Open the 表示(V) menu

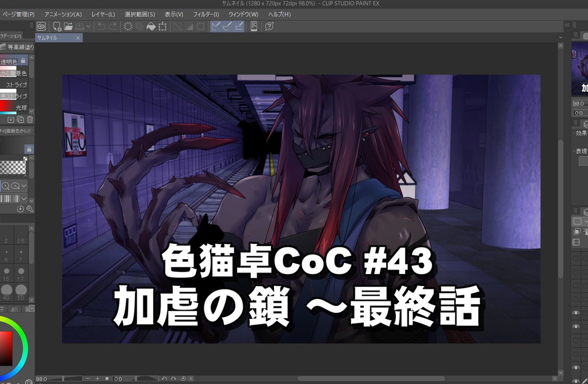(174, 14)
